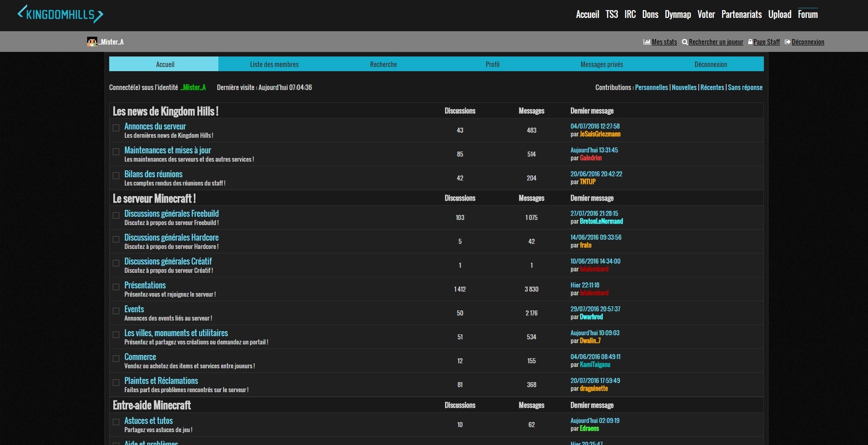868x445 pixels.
Task: Open Discussions générales Freebuild forum
Action: 171,214
